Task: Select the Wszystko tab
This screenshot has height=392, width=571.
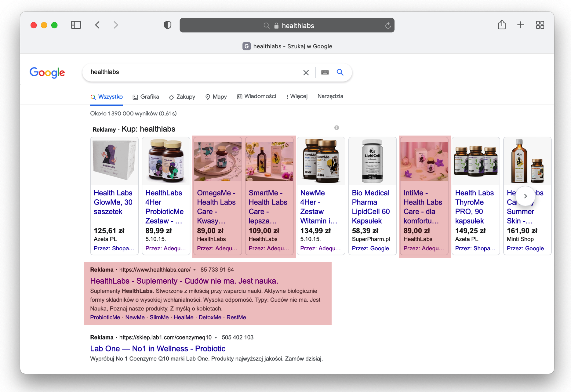Action: [107, 97]
